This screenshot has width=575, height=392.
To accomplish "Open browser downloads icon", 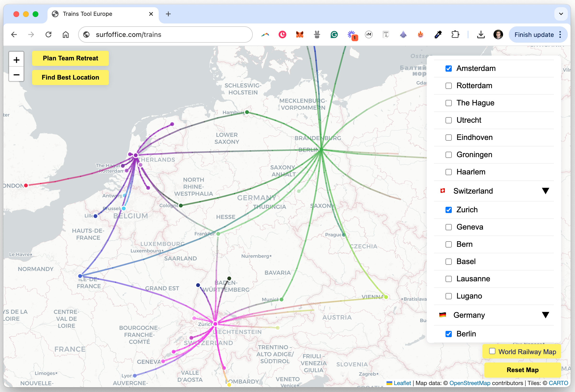I will 481,35.
